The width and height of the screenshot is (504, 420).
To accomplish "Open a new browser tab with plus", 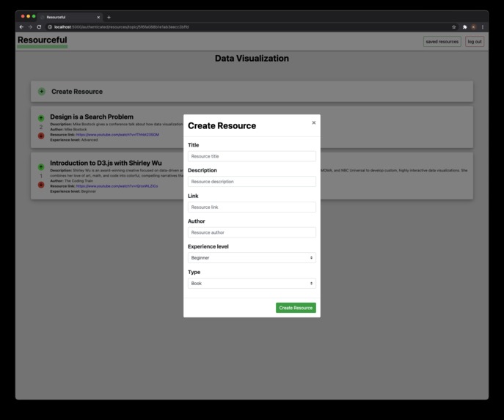I will tap(109, 18).
